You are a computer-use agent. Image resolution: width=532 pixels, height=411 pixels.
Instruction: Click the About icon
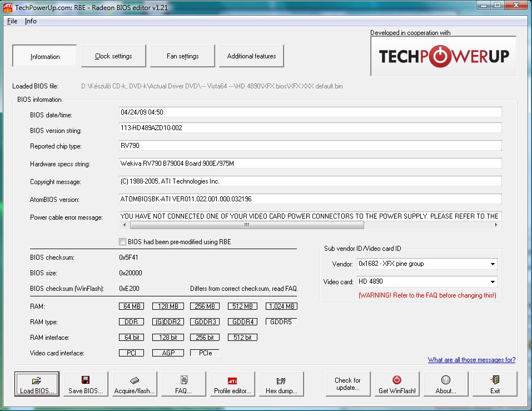point(445,380)
